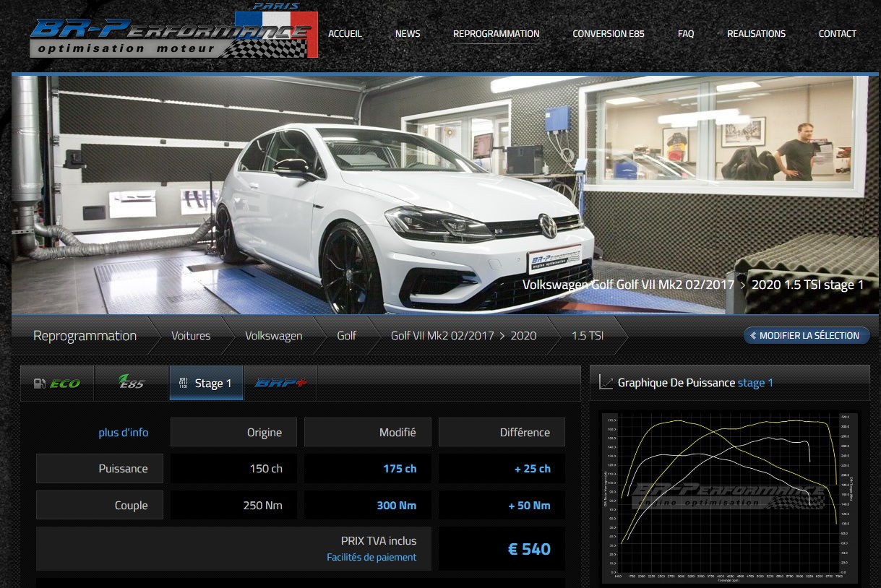Click the banner caption Volkswagen Golf 1.5 TSI stage 1
The width and height of the screenshot is (881, 588).
[x=693, y=285]
